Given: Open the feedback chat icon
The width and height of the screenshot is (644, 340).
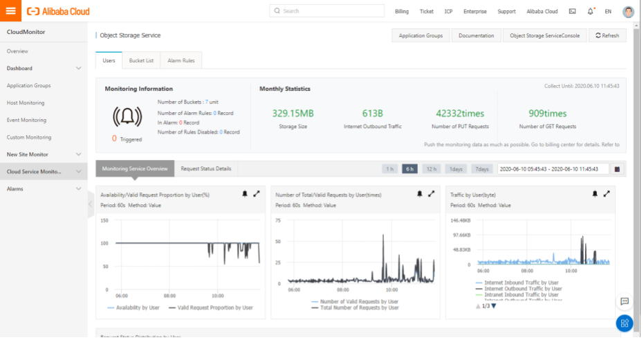Looking at the screenshot, I should 624,301.
